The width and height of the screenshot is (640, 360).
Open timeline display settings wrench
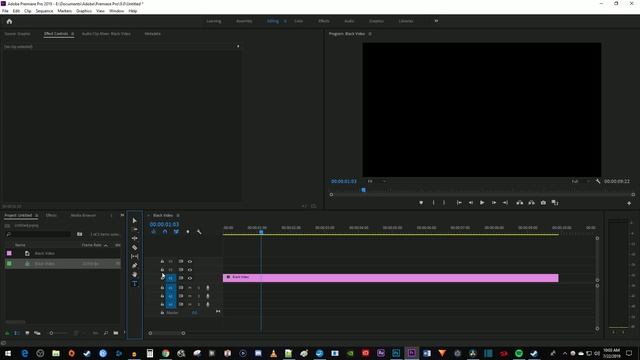(x=199, y=232)
